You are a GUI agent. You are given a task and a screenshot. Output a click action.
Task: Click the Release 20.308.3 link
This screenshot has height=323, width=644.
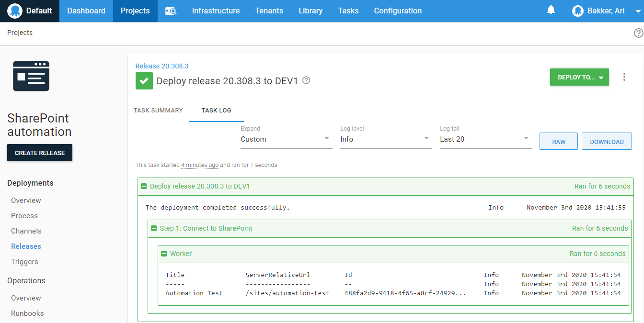coord(162,66)
